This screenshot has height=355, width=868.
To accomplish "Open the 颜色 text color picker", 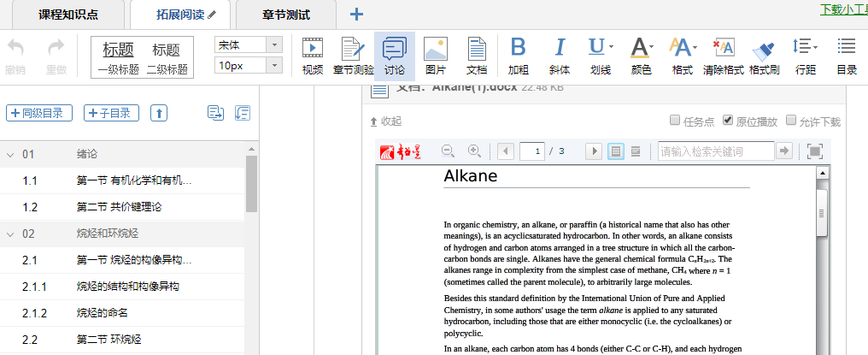I will [x=641, y=56].
